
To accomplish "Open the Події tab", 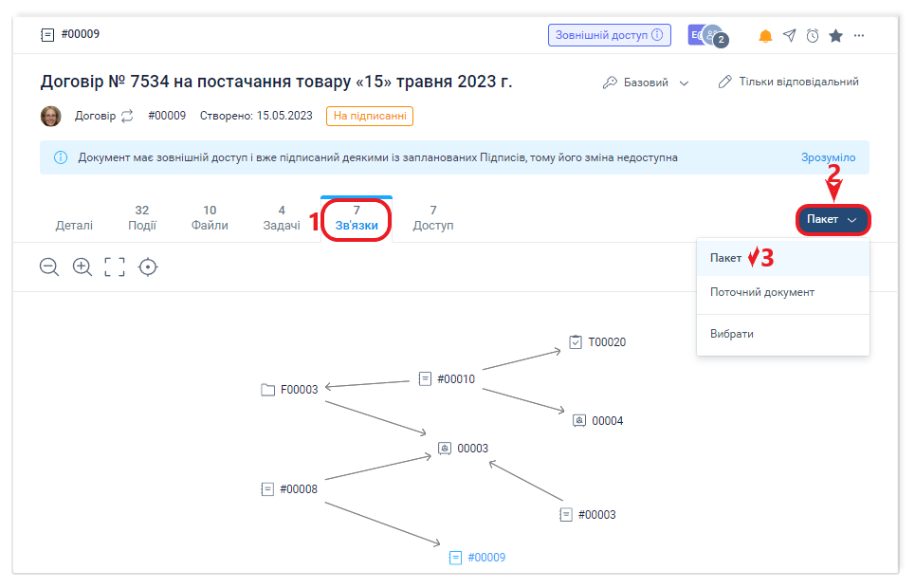I will point(142,218).
